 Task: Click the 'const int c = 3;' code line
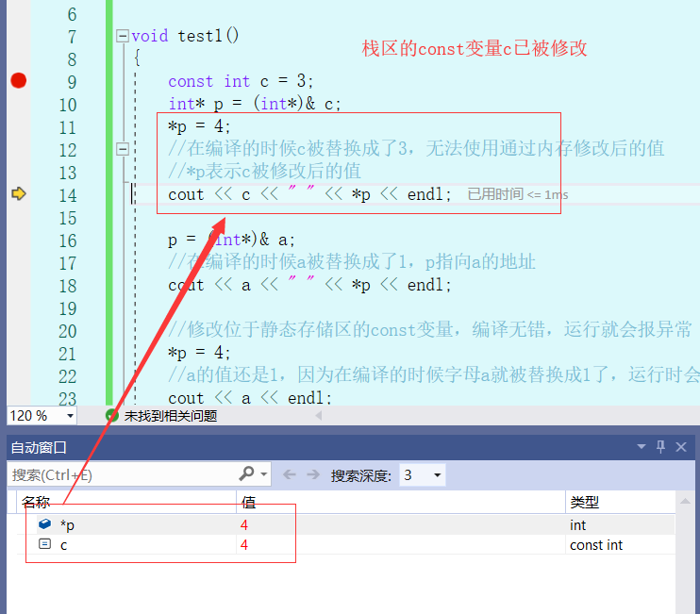pos(241,81)
